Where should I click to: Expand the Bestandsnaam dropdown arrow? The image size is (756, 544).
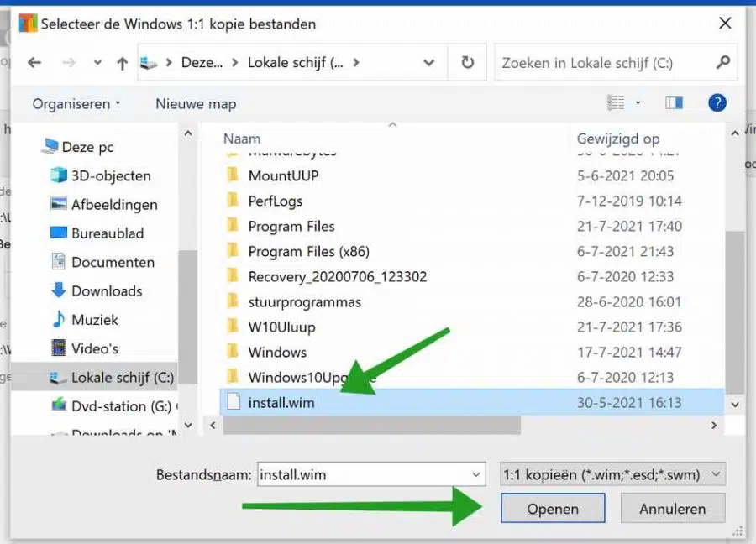click(475, 474)
